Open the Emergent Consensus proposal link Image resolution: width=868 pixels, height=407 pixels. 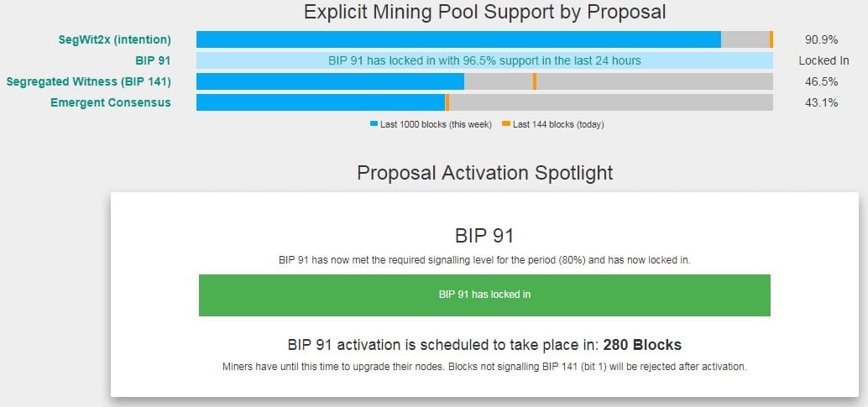pos(110,102)
